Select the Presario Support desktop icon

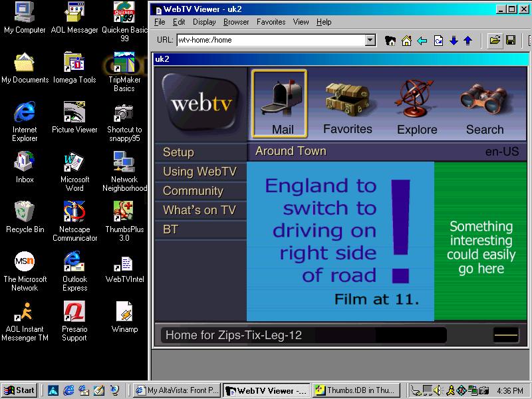click(x=74, y=321)
